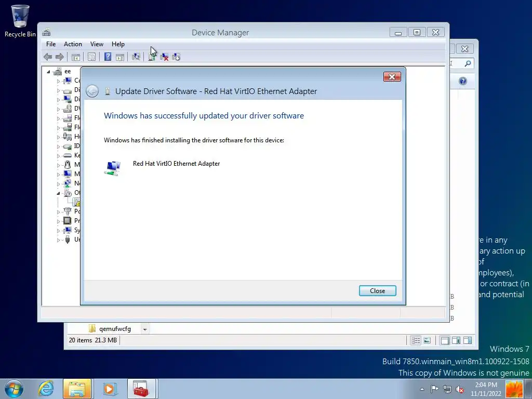Click the network icon in system tray
This screenshot has width=532, height=399.
[x=447, y=389]
